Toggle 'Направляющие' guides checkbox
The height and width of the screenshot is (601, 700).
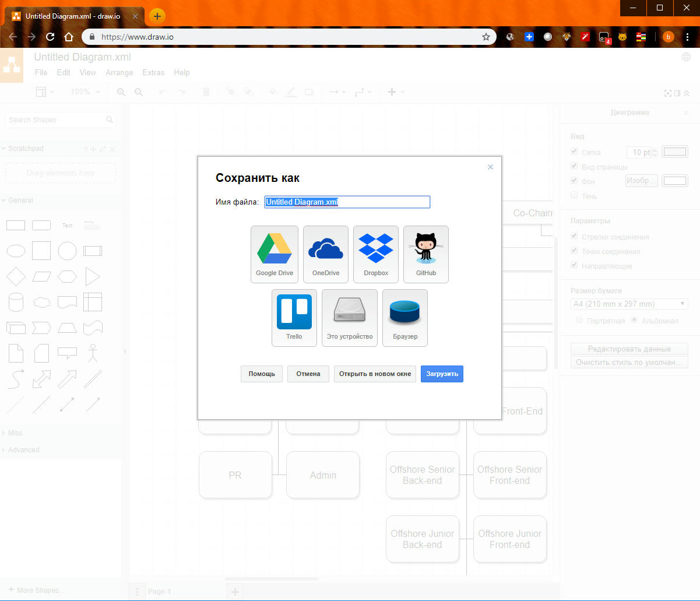coord(574,266)
